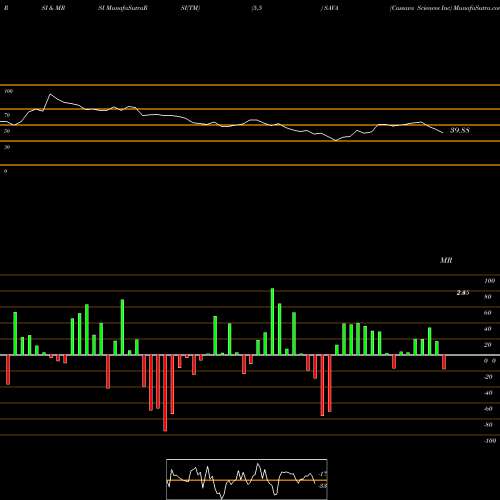Open the mini oscillator chart thumbnail
Viewport: 500px width, 500px height.
click(x=247, y=479)
